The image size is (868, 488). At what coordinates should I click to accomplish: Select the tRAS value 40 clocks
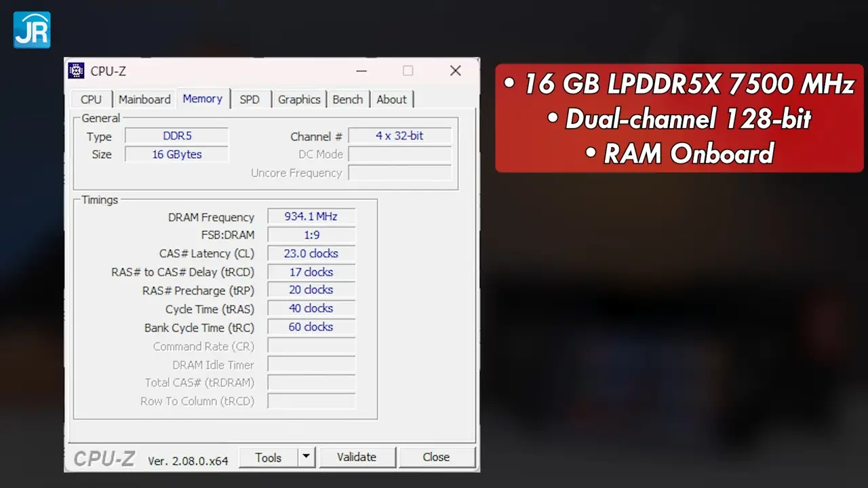point(311,308)
